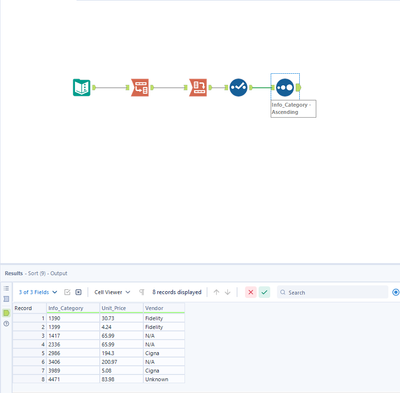Select Unit_Price cell 200.97
This screenshot has width=400, height=393.
121,362
